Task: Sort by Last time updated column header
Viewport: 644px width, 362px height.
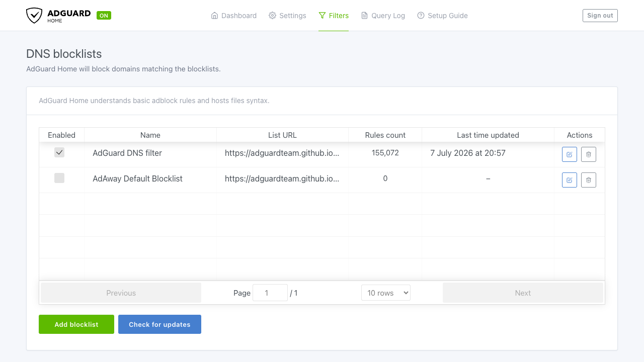Action: click(488, 135)
